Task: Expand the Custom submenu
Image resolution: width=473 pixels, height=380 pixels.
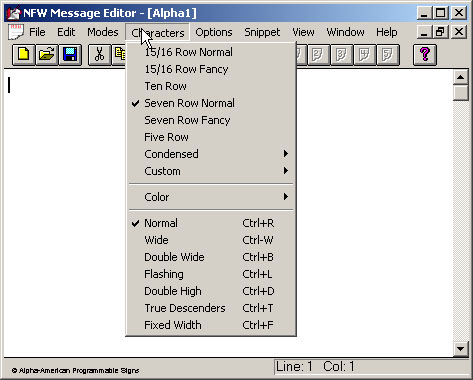Action: (211, 171)
